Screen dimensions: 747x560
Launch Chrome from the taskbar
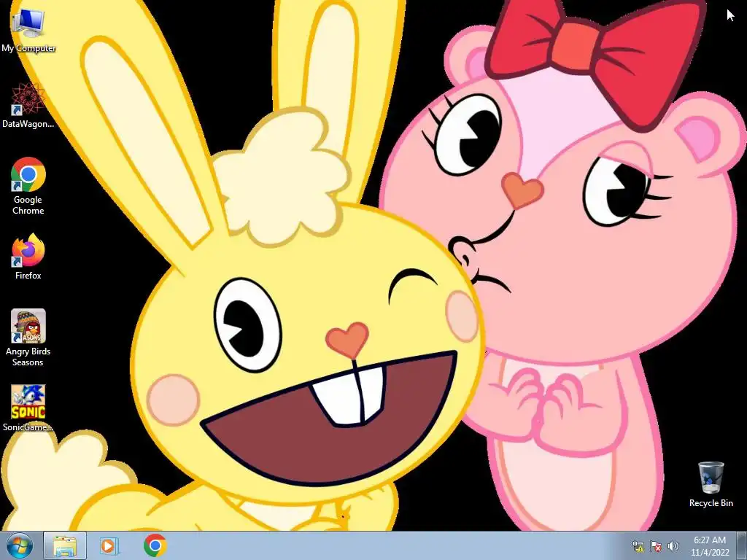(x=155, y=545)
